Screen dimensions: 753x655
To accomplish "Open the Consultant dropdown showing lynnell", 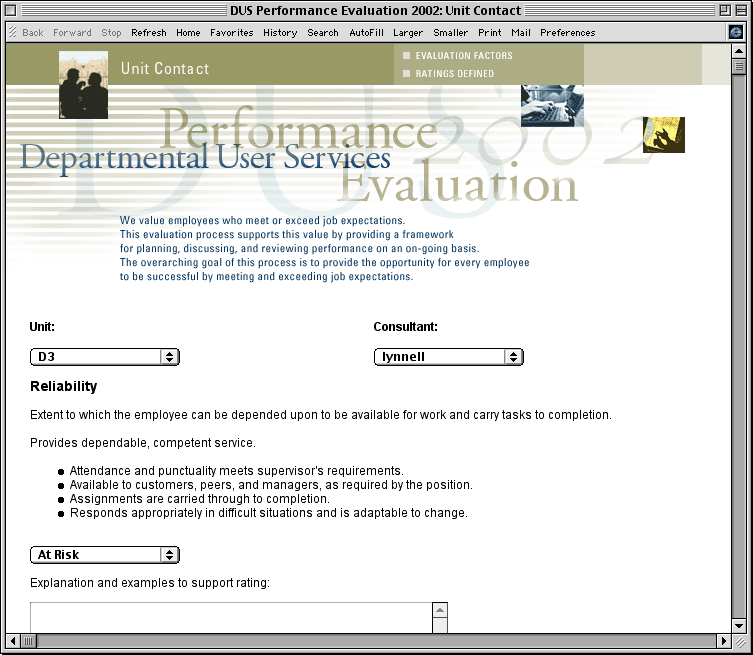I will pos(448,357).
